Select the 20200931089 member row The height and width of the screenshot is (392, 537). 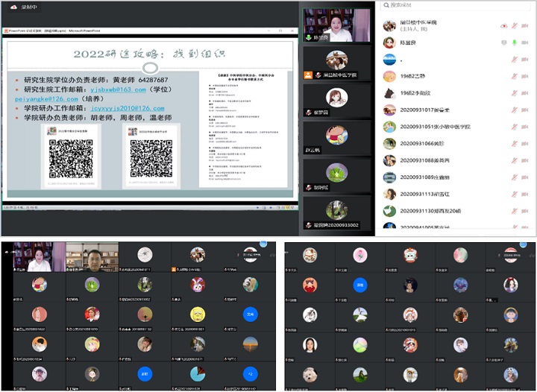[x=447, y=177]
